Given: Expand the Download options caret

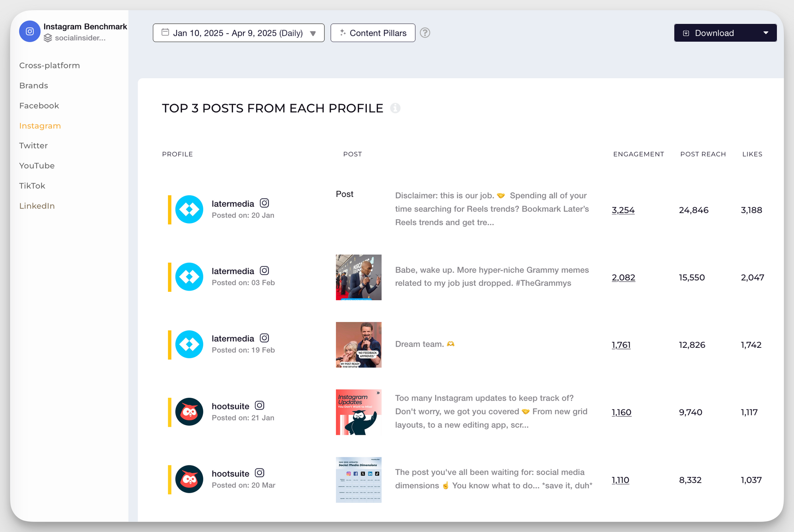Looking at the screenshot, I should tap(766, 33).
